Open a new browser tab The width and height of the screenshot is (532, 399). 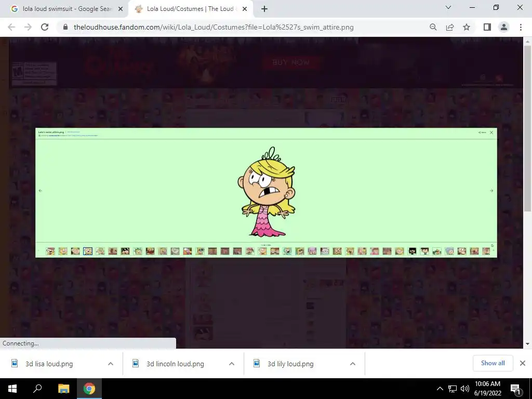[x=264, y=9]
